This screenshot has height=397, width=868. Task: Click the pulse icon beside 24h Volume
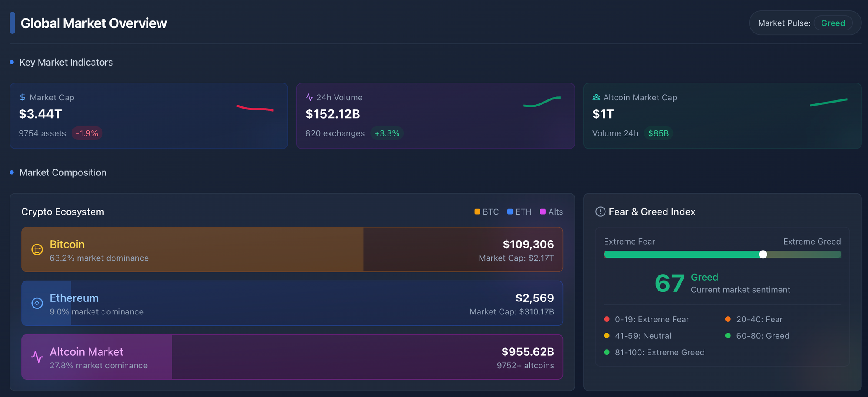(309, 97)
